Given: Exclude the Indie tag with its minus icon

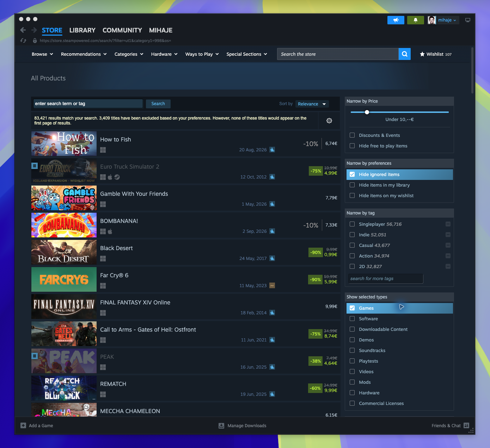Looking at the screenshot, I should 448,235.
